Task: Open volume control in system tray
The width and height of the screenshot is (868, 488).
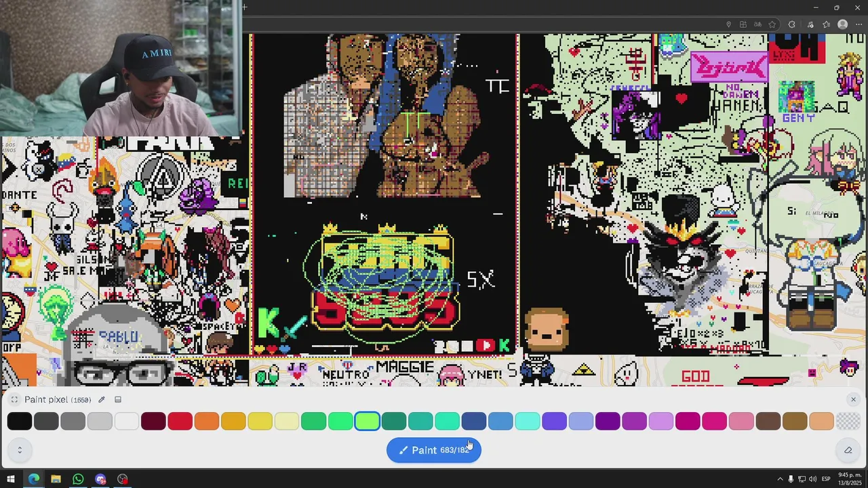Action: point(812,479)
